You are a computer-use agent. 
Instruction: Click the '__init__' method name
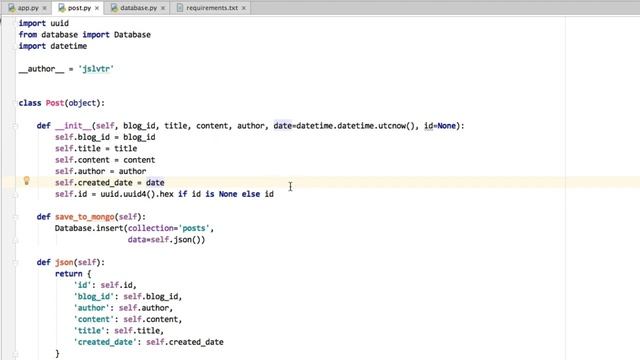tap(73, 126)
